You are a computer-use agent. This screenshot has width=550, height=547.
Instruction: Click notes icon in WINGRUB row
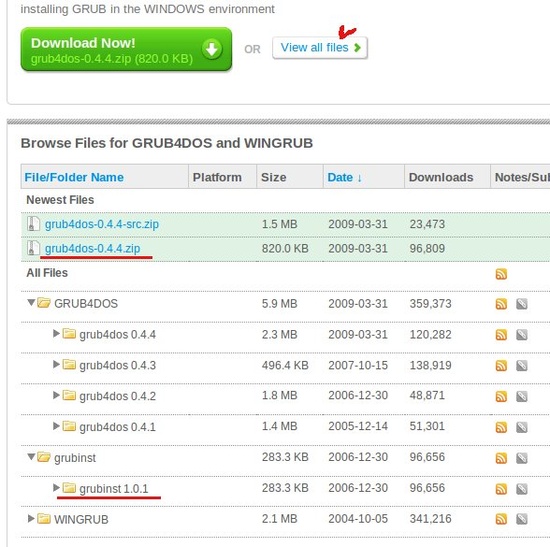click(522, 519)
